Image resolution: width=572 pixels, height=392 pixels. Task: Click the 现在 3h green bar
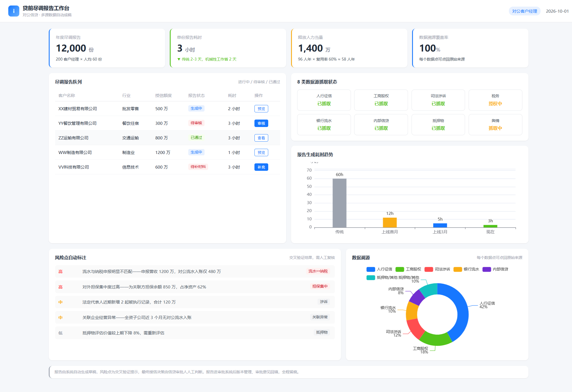point(490,226)
